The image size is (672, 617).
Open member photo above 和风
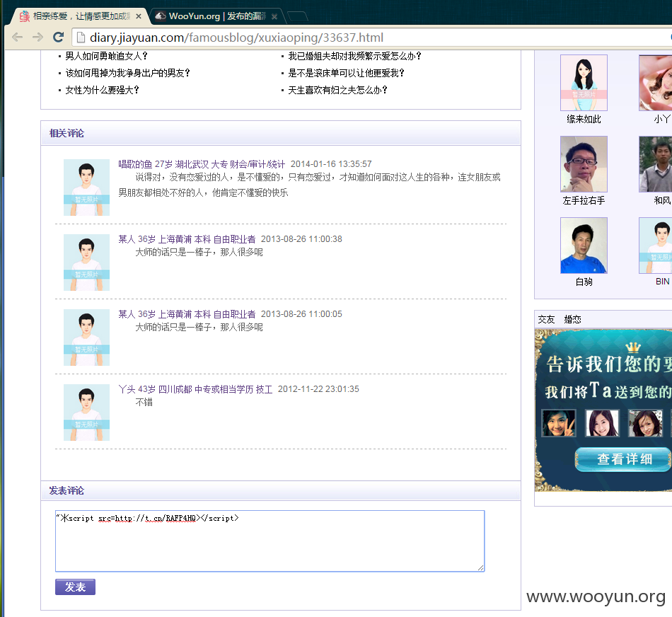coord(655,164)
